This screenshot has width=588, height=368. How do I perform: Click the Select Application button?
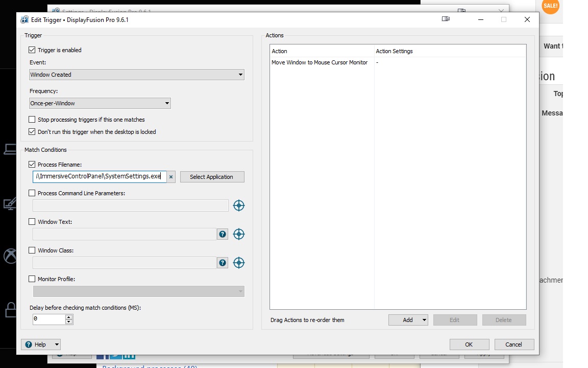(x=212, y=177)
